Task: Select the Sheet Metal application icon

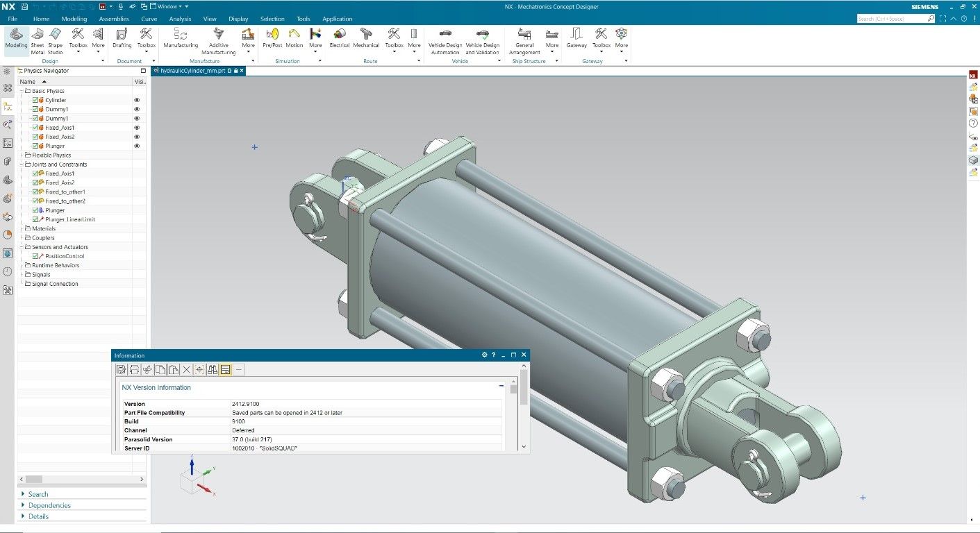Action: click(x=38, y=40)
